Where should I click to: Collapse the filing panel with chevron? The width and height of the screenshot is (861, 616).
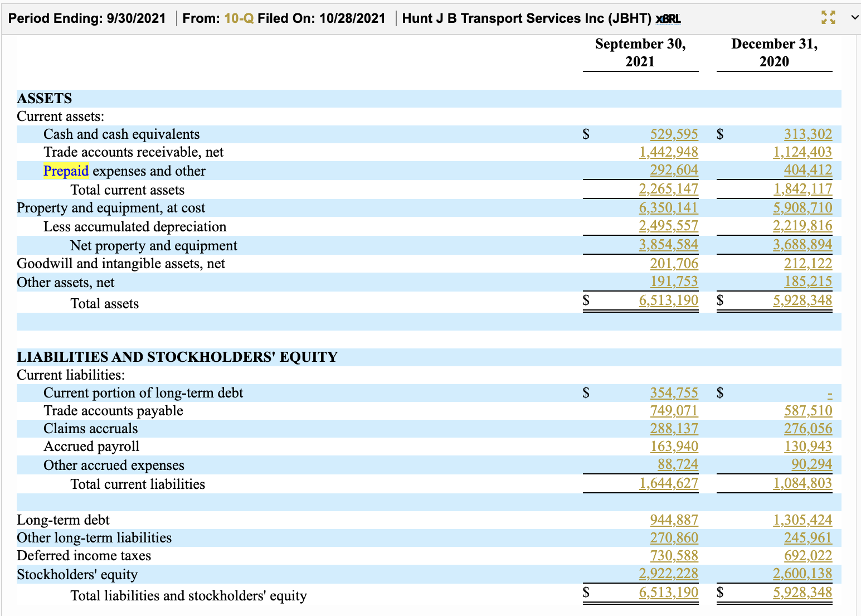(854, 18)
